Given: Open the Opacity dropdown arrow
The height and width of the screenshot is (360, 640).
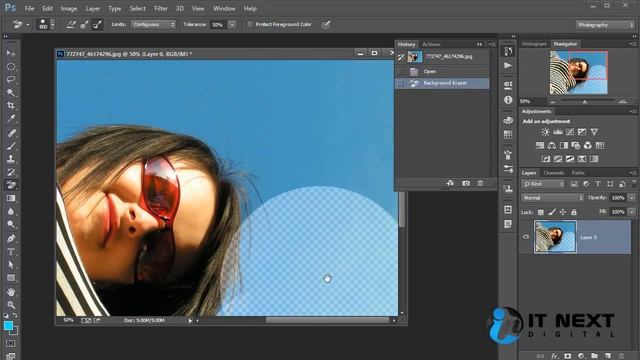Looking at the screenshot, I should [x=632, y=198].
